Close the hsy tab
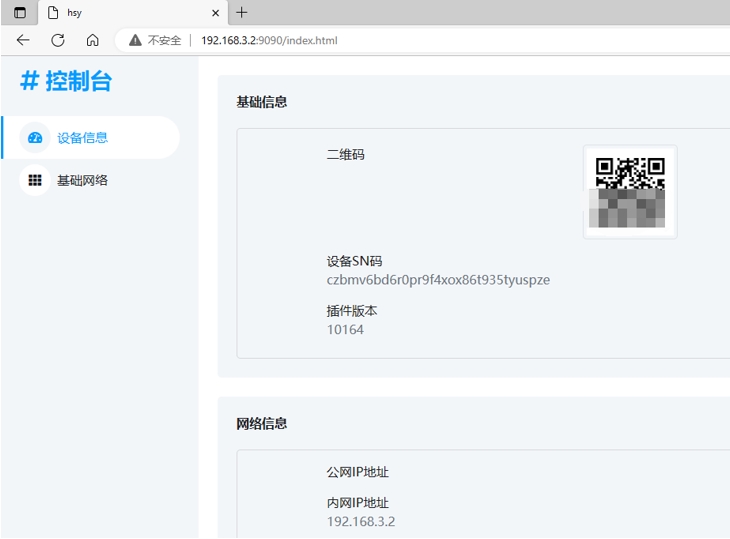Screen dimensions: 730x539 [216, 13]
